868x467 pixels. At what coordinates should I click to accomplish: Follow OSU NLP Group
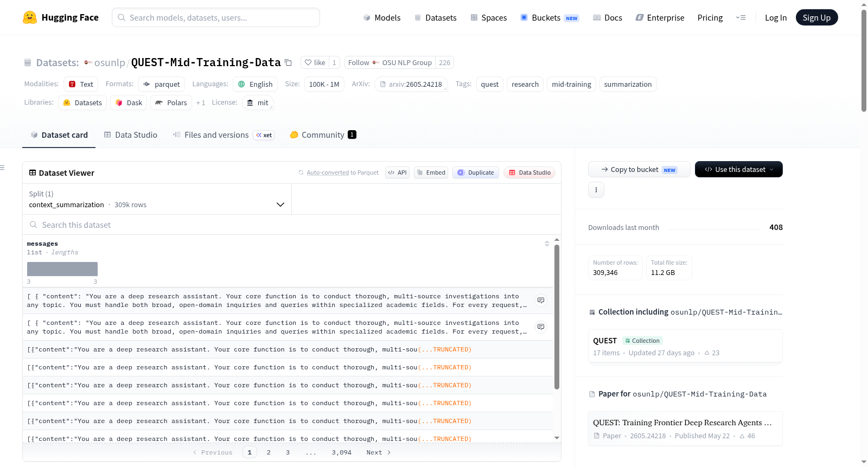(x=390, y=63)
